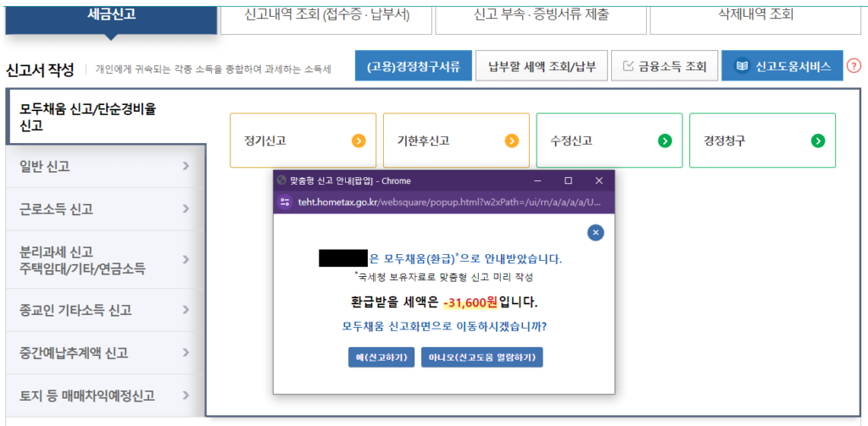Click 아니오(신고도움 열람하기) in the popup
The image size is (868, 426).
tap(482, 357)
